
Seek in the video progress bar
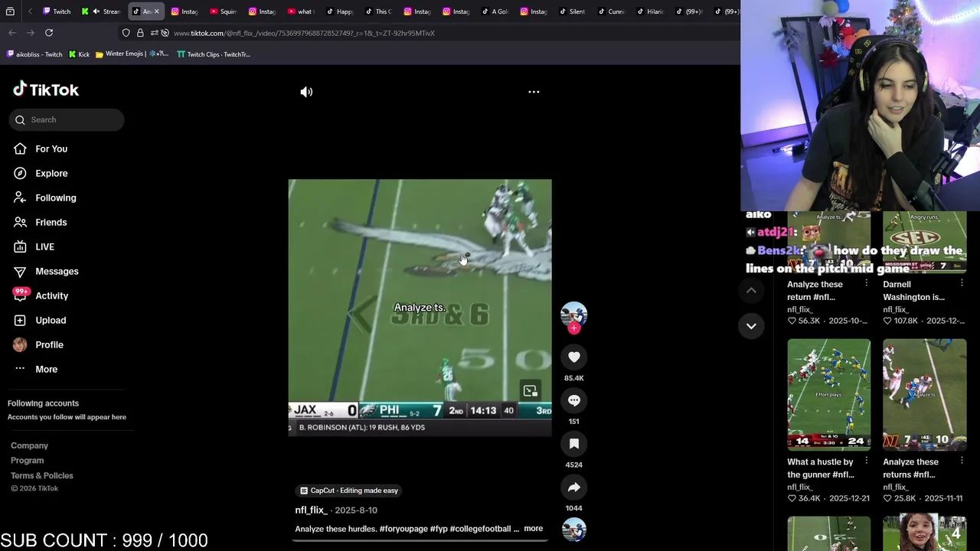[x=420, y=540]
